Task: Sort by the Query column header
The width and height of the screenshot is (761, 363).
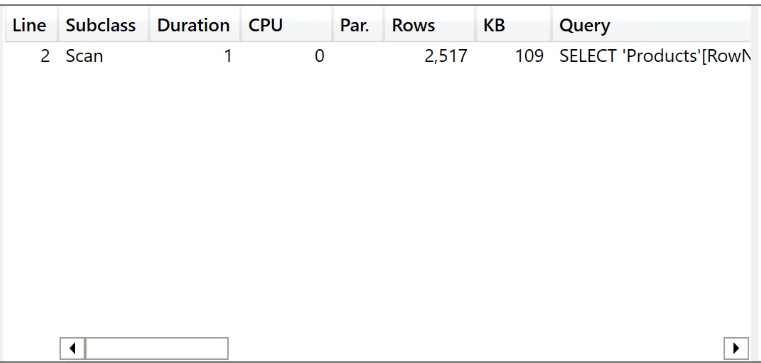Action: 651,25
